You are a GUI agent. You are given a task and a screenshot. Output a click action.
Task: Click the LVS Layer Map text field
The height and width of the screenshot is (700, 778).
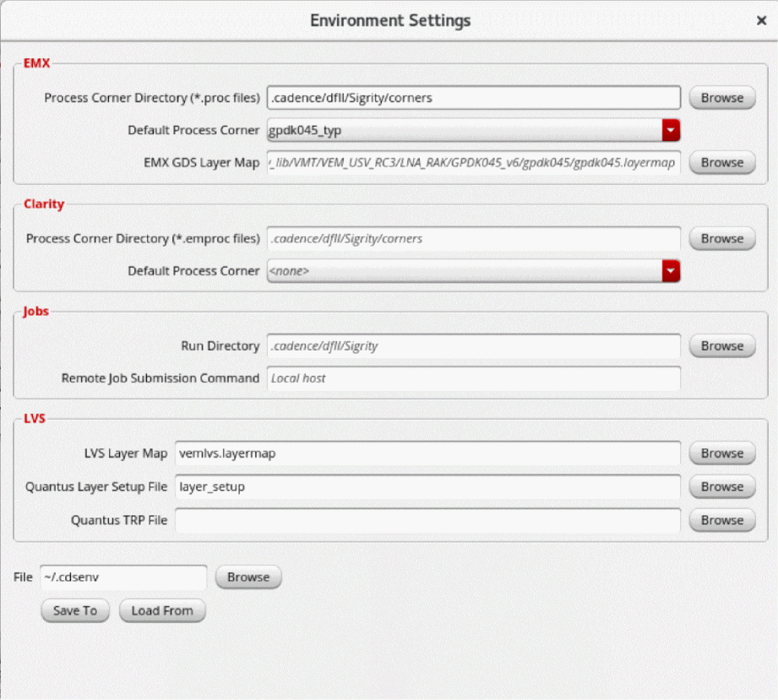click(x=427, y=453)
